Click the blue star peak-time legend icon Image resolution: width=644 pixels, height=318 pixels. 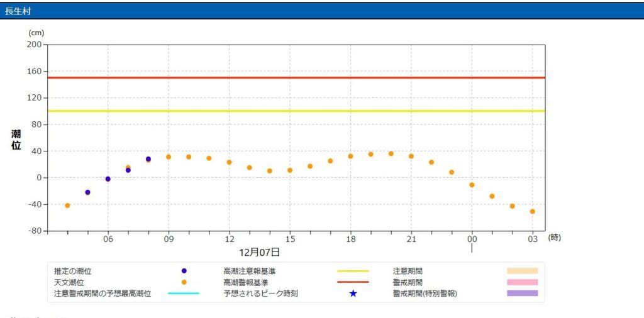tap(353, 293)
